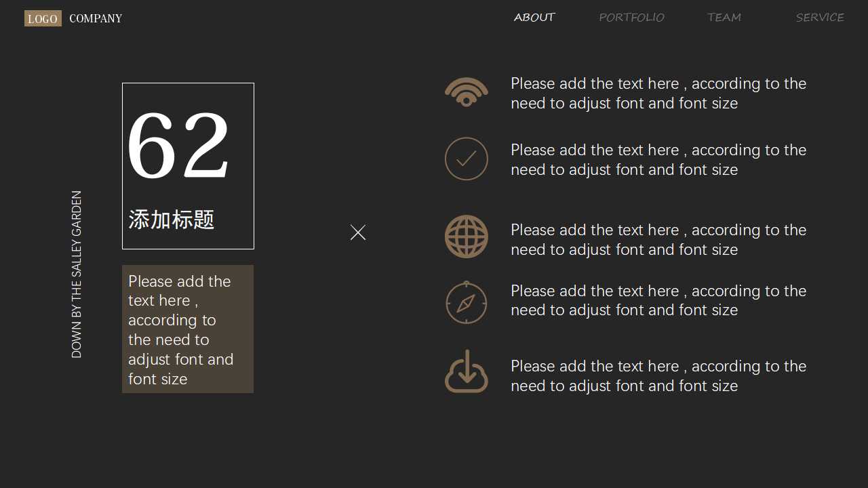This screenshot has height=488, width=868.
Task: Click the text next to the globe icon
Action: pyautogui.click(x=658, y=239)
